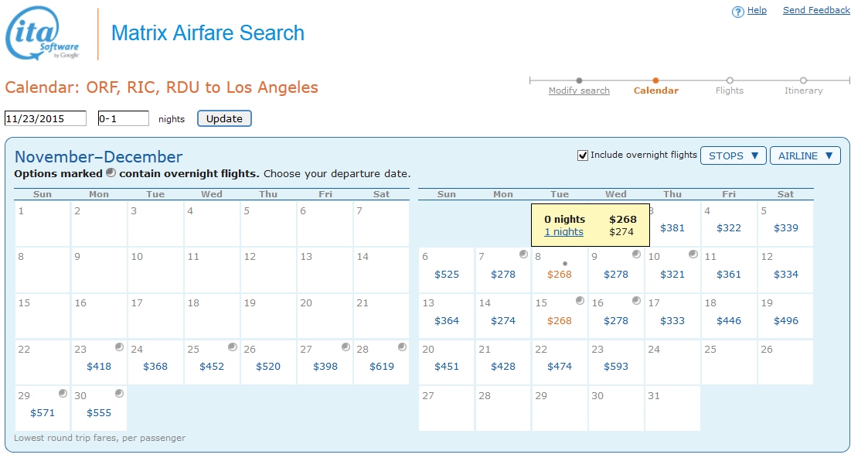The height and width of the screenshot is (468, 868).
Task: Click the nights range input field
Action: coord(123,118)
